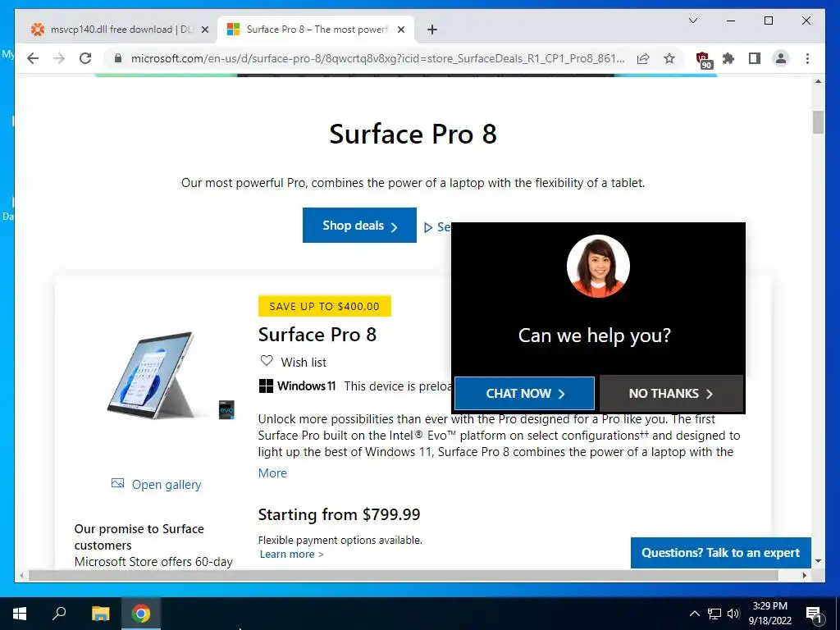Click Starting from $799.99 text
The width and height of the screenshot is (840, 630).
(339, 514)
